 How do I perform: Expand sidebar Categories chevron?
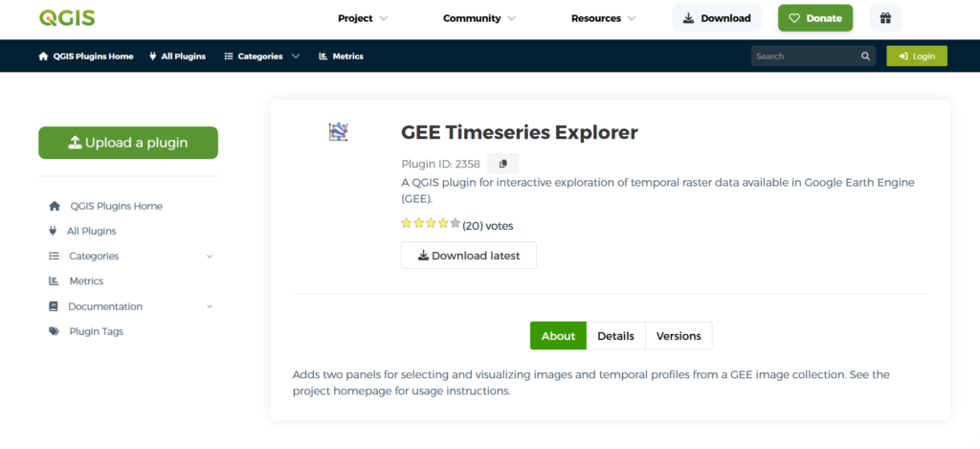pos(210,257)
